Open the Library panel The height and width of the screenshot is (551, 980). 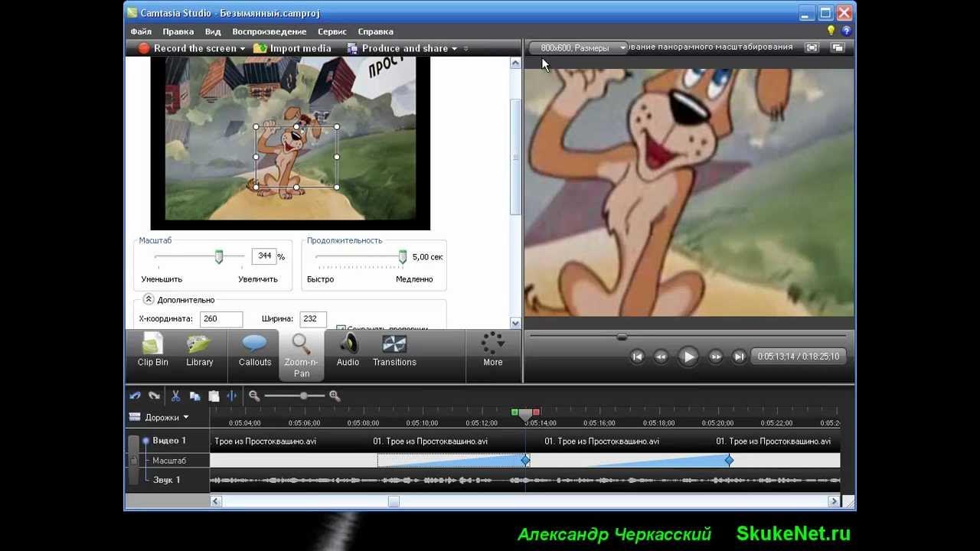coord(199,350)
